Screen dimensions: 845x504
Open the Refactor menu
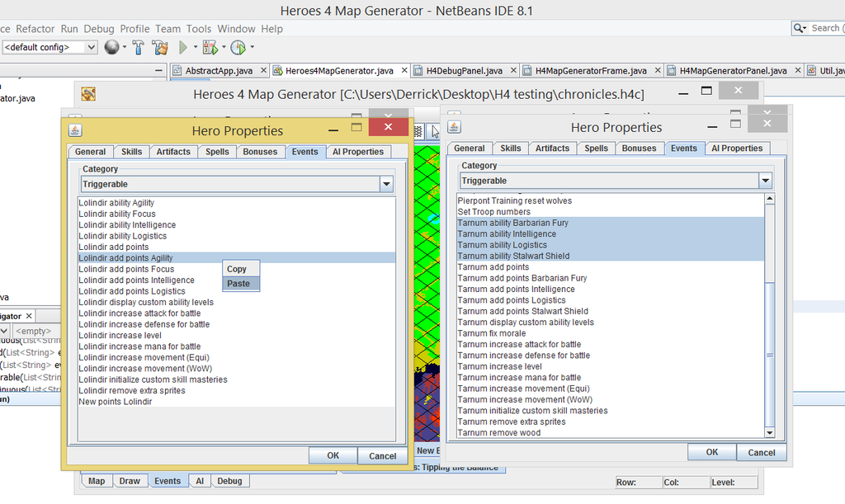[x=35, y=29]
